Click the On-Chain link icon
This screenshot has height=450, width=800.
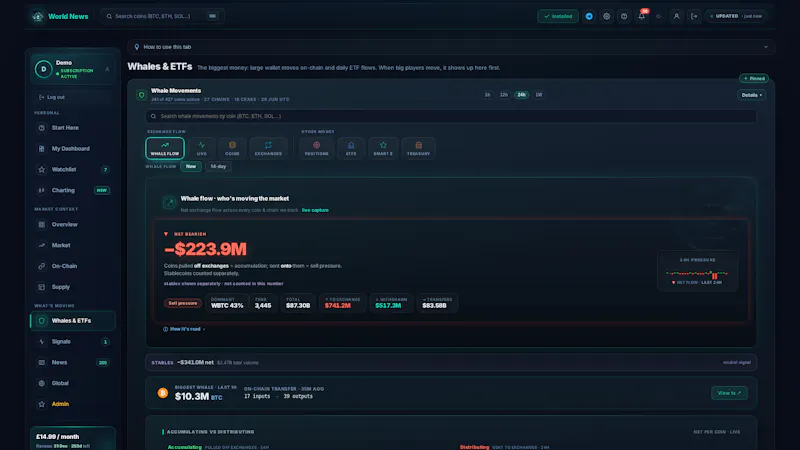42,266
